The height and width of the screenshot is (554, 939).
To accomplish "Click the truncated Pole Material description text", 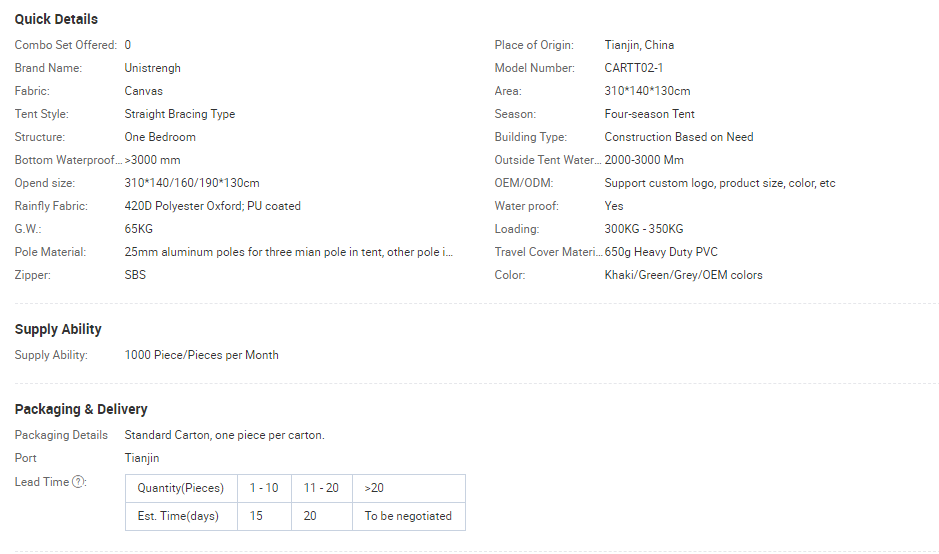I will (288, 252).
